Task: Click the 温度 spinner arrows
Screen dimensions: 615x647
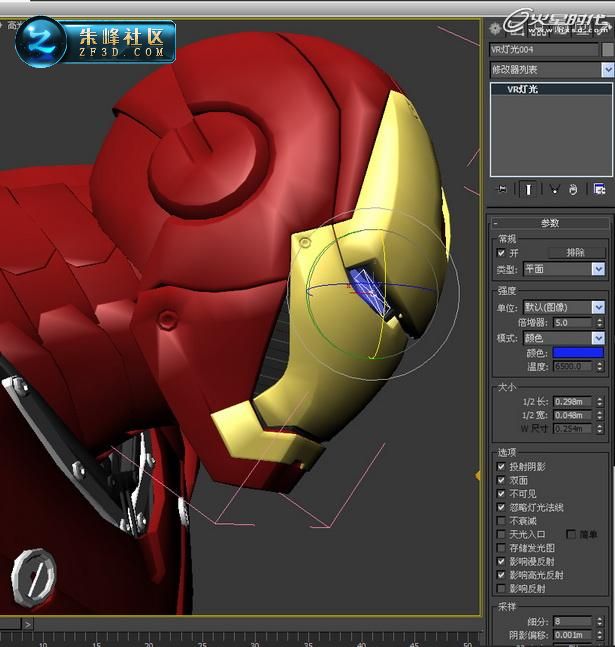Action: pos(600,366)
